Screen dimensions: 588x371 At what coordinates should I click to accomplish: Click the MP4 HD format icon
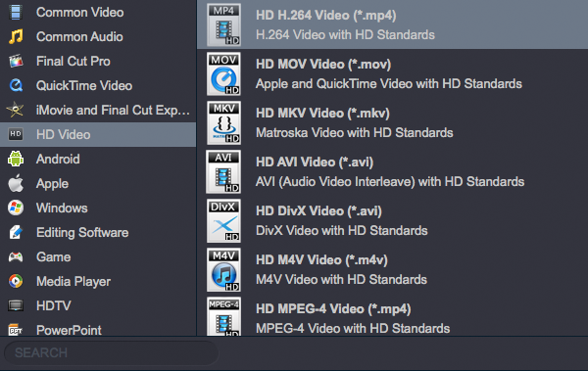coord(223,24)
